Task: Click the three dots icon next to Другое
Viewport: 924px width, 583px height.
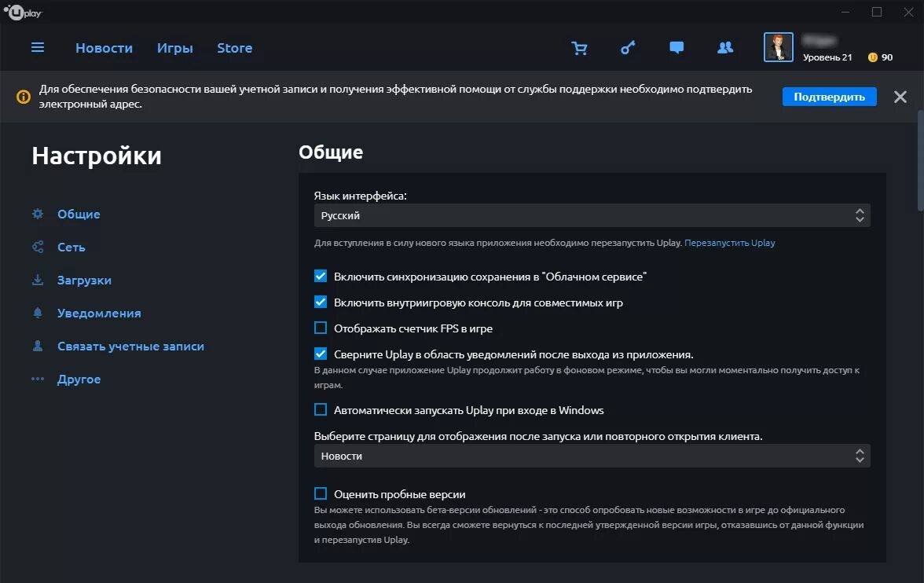Action: click(x=38, y=379)
